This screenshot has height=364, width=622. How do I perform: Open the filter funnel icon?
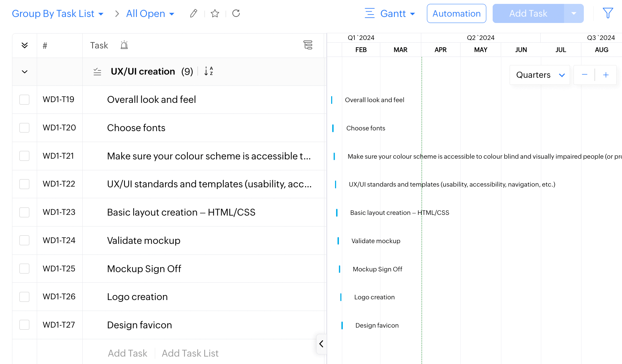[x=608, y=13]
